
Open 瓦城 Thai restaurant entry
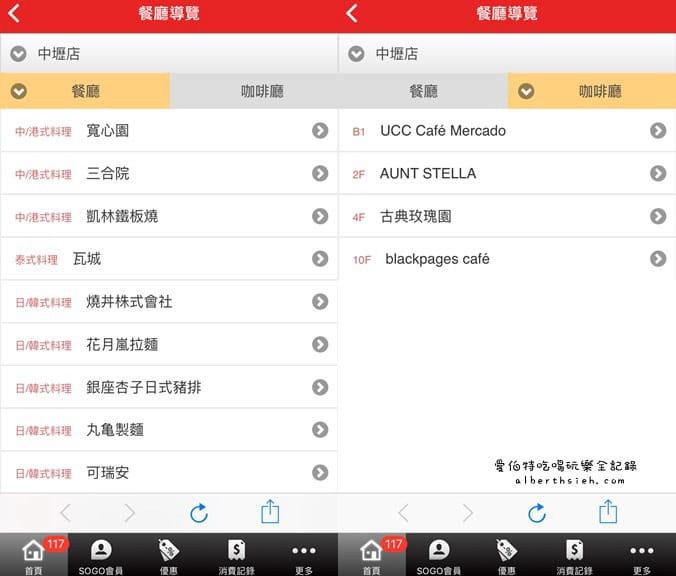point(169,259)
